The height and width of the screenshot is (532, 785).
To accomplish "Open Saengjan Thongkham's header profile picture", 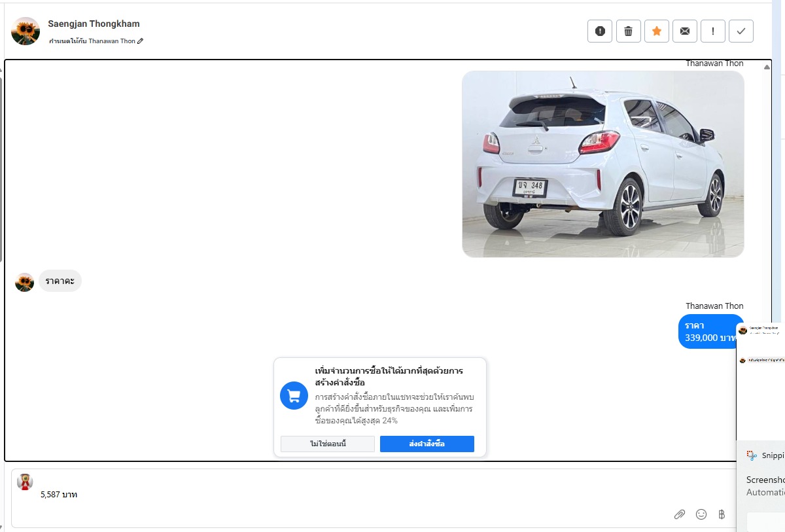I will click(x=26, y=31).
